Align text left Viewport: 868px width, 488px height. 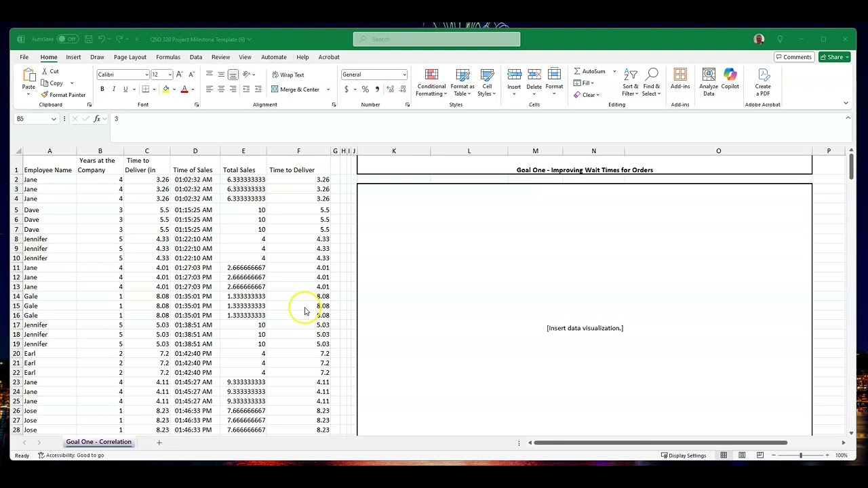[210, 89]
